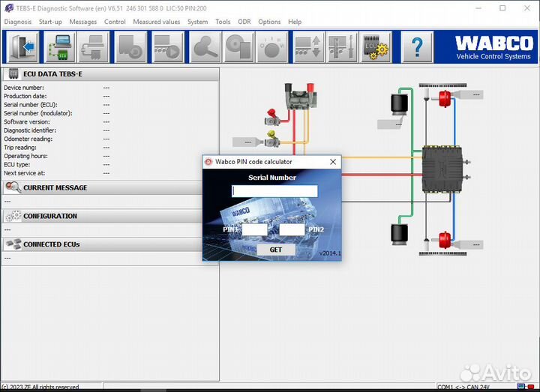Click the CONFIGURATION gears icon
Image resolution: width=540 pixels, height=392 pixels.
pyautogui.click(x=13, y=216)
